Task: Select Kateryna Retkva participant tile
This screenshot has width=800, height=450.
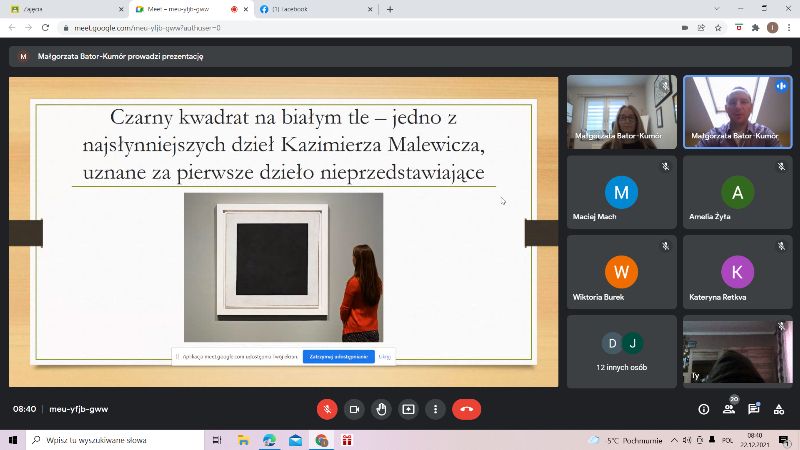Action: pyautogui.click(x=737, y=272)
